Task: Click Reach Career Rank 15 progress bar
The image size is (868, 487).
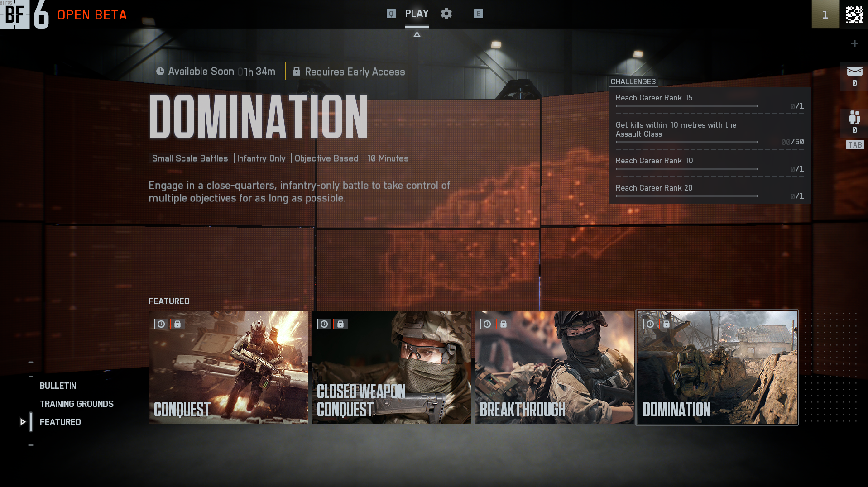Action: point(686,106)
